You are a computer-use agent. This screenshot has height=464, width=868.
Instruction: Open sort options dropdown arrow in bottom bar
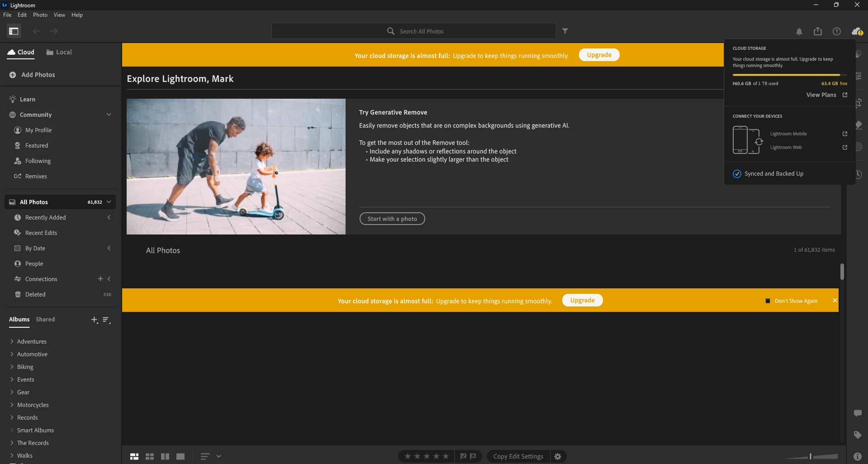tap(219, 456)
